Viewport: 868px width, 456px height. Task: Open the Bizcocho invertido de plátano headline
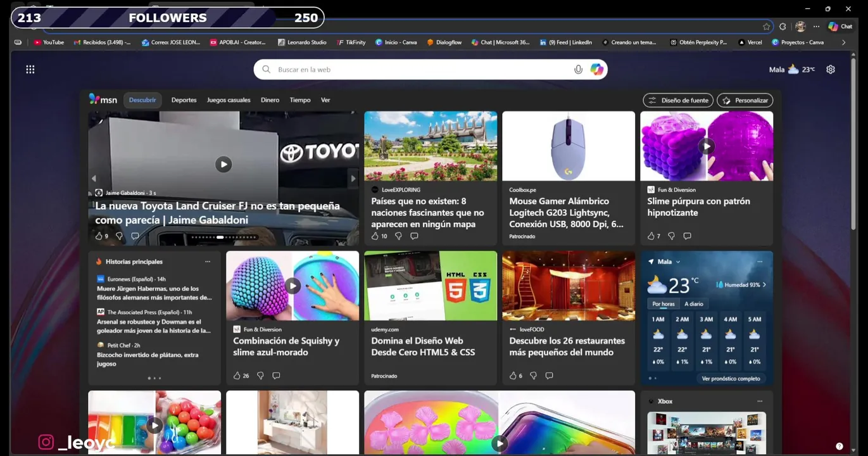(x=148, y=359)
